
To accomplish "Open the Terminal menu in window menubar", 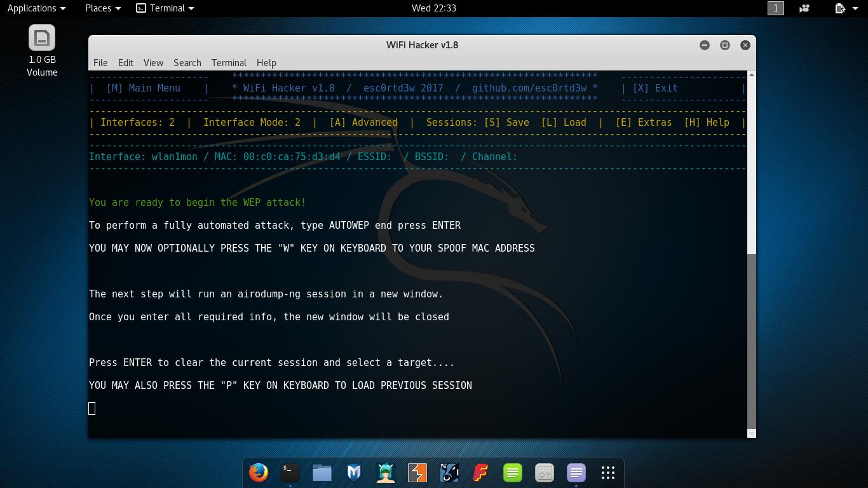I will 229,63.
